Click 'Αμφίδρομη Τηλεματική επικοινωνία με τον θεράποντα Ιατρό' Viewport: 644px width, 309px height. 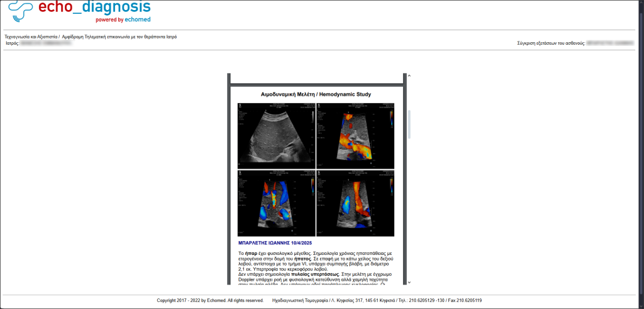[x=119, y=37]
